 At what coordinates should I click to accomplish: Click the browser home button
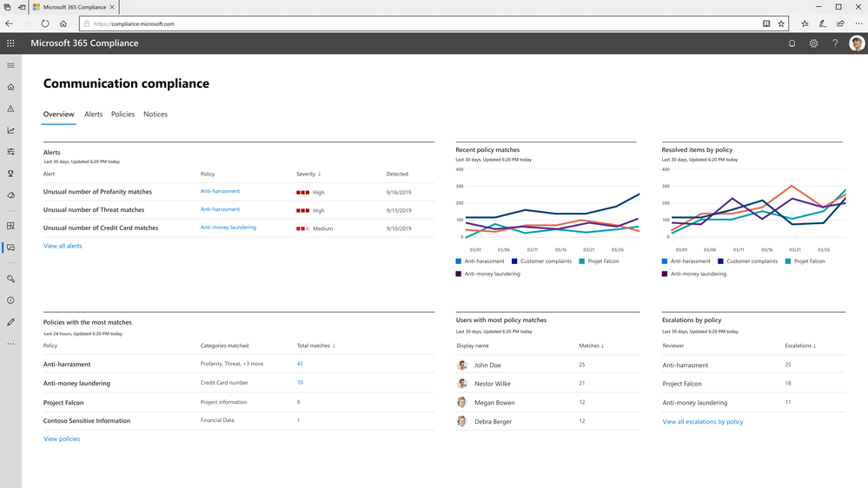[63, 23]
